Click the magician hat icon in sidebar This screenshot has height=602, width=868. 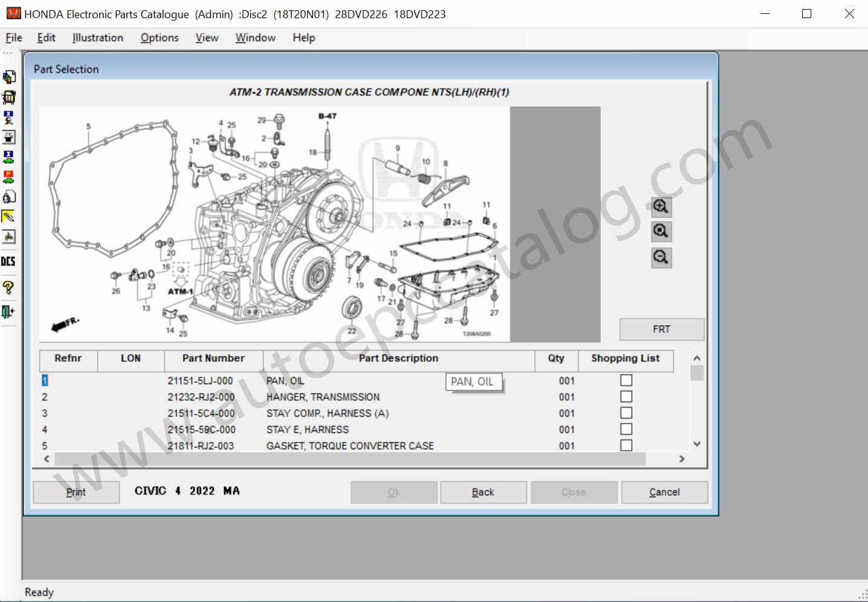8,137
